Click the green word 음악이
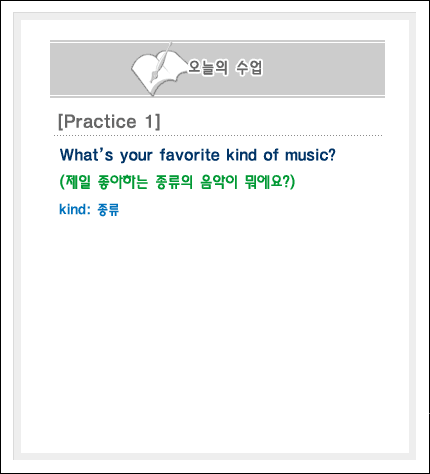This screenshot has height=474, width=430. tap(219, 182)
